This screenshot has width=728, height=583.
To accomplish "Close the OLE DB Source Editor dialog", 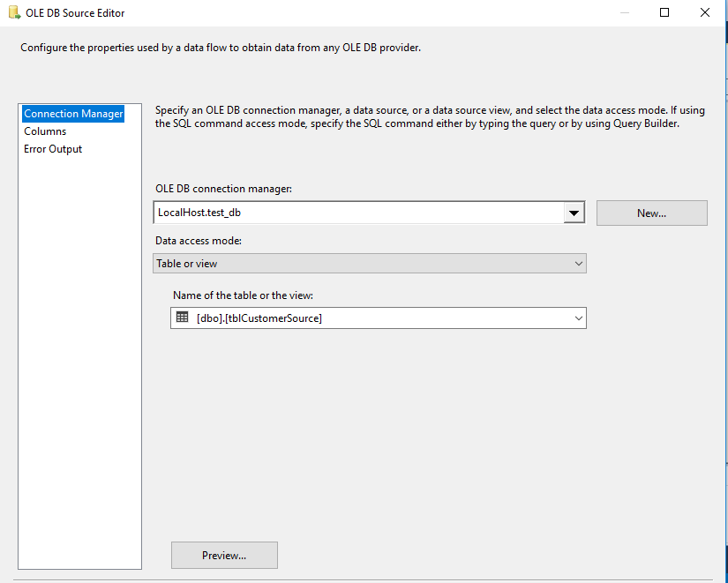I will [705, 13].
